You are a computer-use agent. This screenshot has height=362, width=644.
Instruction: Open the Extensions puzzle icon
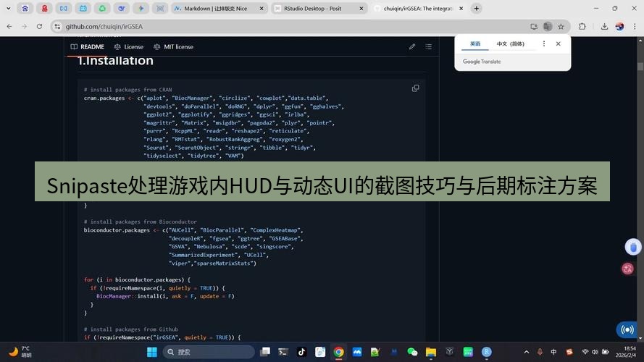582,26
